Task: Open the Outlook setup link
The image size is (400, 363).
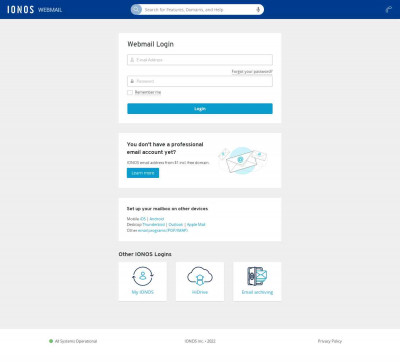Action: (x=176, y=225)
